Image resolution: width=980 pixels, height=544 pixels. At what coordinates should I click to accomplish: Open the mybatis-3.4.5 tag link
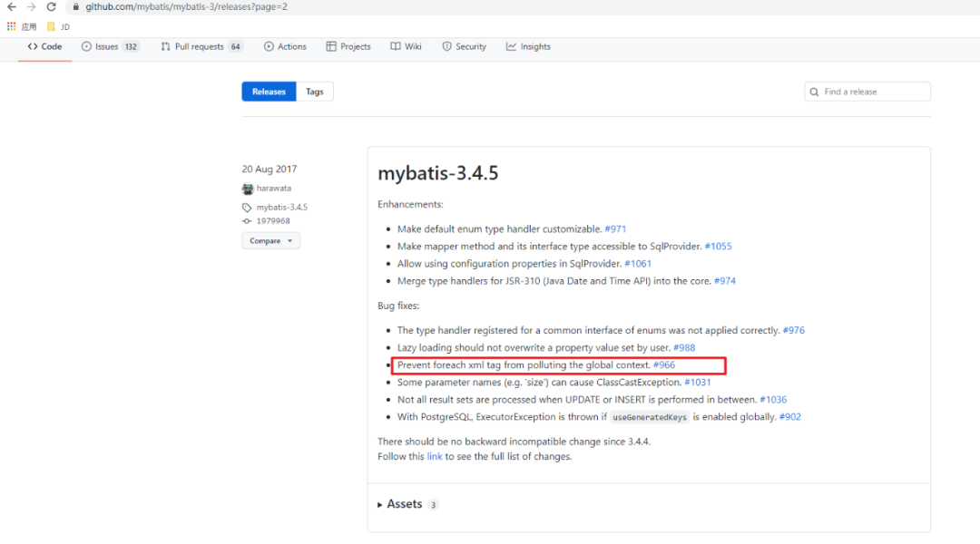click(282, 208)
